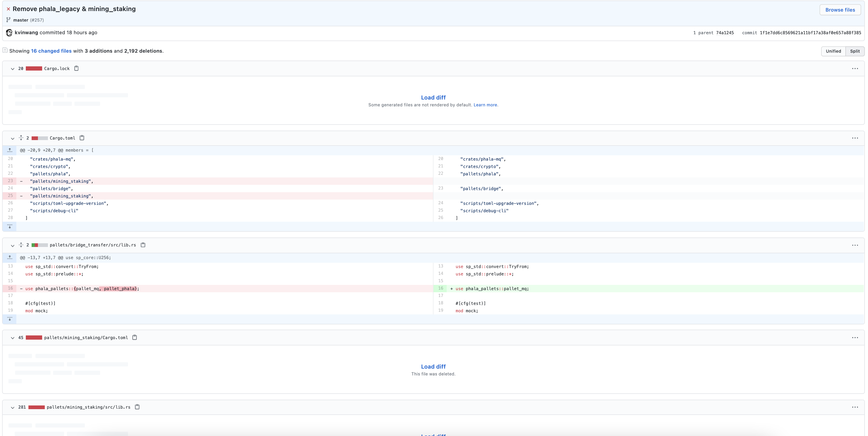The image size is (868, 436).
Task: Open options menu for mining_staking Cargo.toml
Action: tap(855, 337)
